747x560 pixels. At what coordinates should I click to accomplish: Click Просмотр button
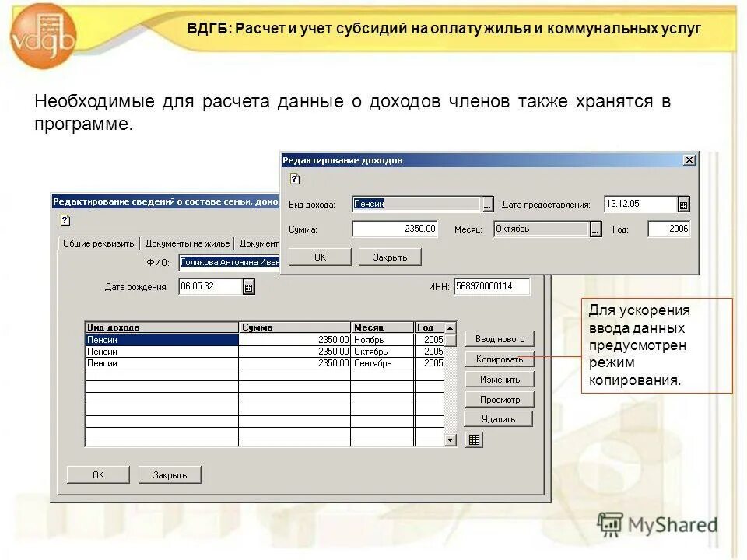pos(500,400)
